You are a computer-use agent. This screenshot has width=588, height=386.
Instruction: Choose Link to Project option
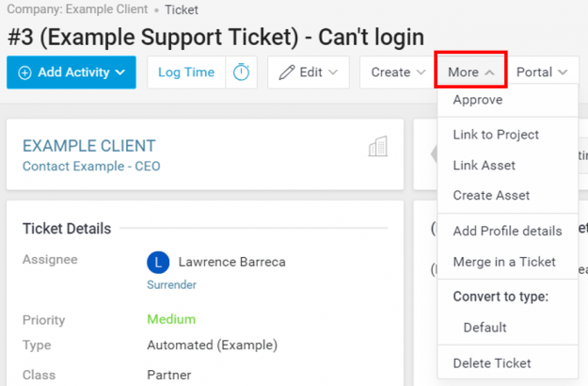tap(496, 135)
